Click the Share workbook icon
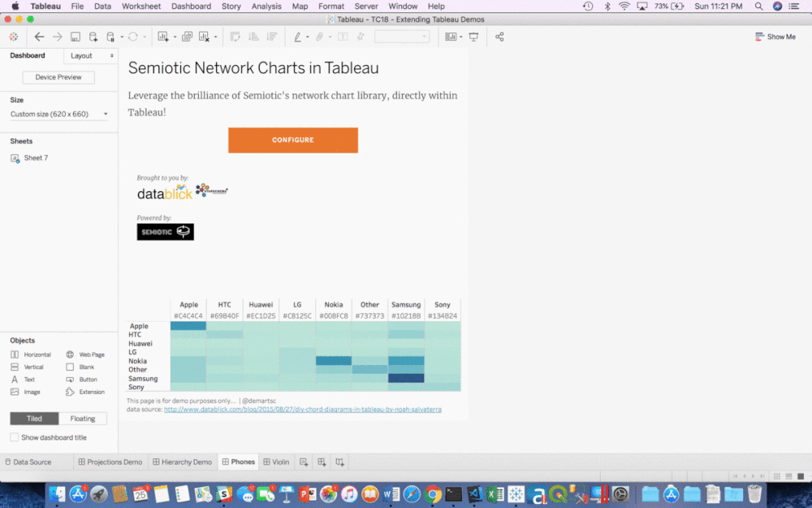This screenshot has width=812, height=508. click(x=499, y=37)
